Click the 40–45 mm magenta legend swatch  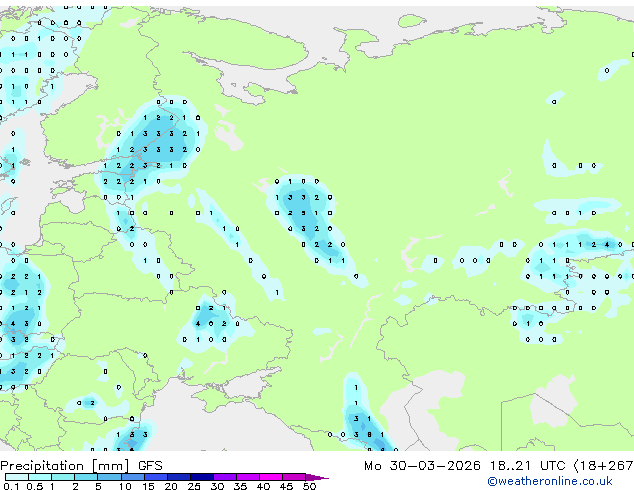[271, 477]
